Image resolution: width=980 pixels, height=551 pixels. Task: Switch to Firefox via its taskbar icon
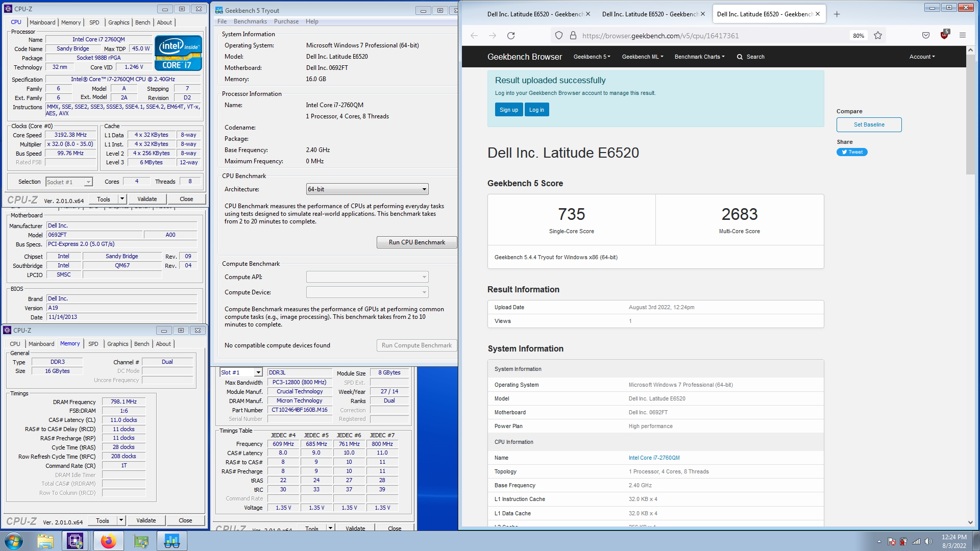[x=108, y=541]
